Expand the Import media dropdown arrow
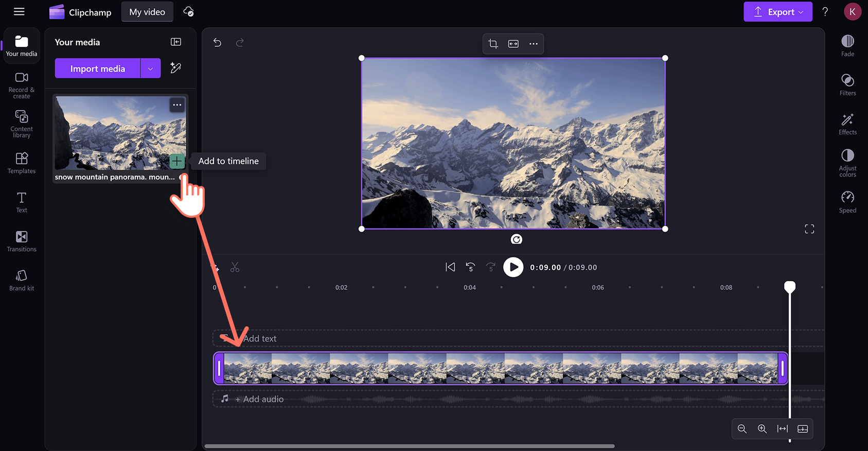The image size is (868, 451). 150,68
